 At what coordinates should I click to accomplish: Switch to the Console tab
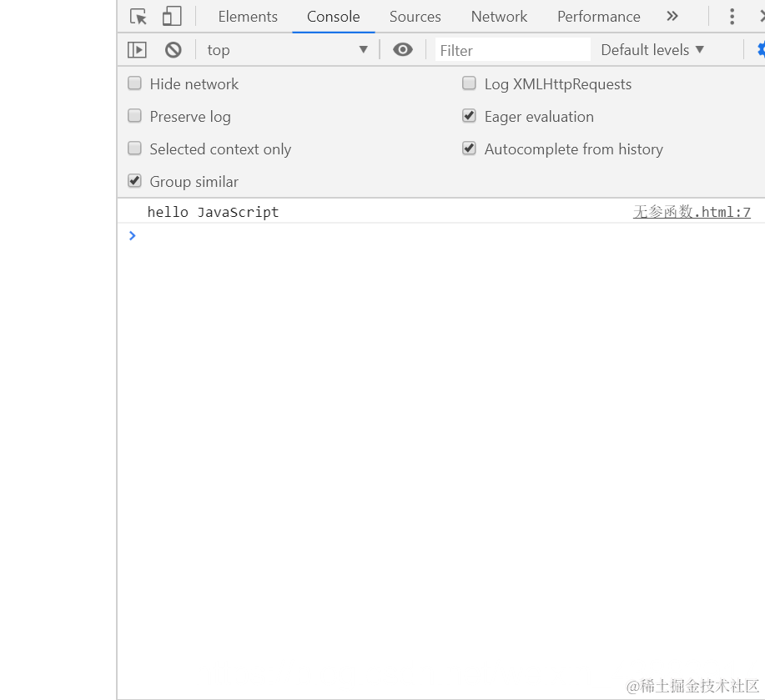(333, 17)
